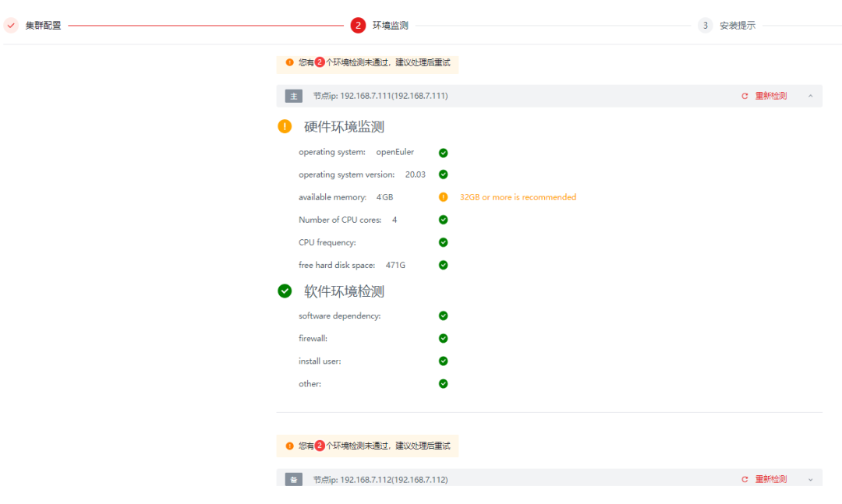Click the 主 badge on the first node header
Viewport: 842px width, 504px height.
(293, 96)
